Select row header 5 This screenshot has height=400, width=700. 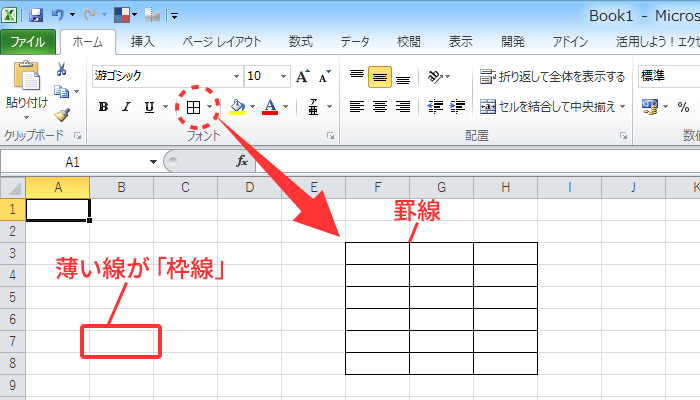click(x=12, y=297)
